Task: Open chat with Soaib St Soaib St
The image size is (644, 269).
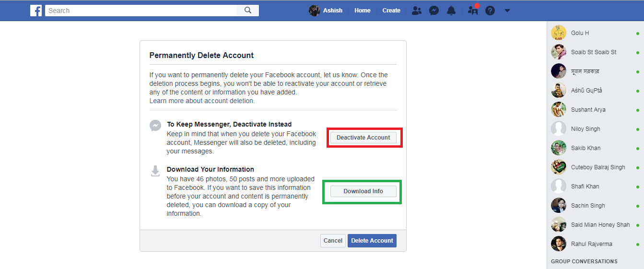Action: click(595, 52)
